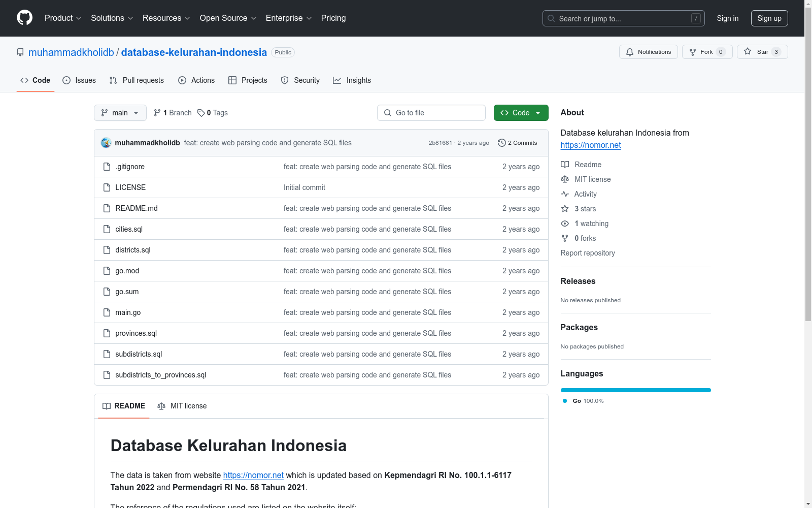Viewport: 812px width, 508px height.
Task: Click the Notifications bell button
Action: (648, 52)
